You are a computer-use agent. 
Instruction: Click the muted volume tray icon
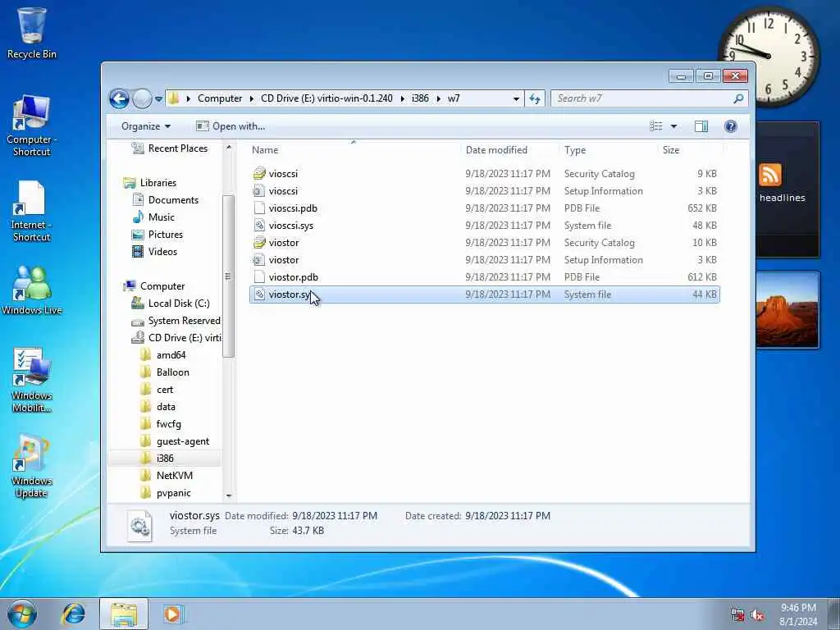[x=757, y=615]
